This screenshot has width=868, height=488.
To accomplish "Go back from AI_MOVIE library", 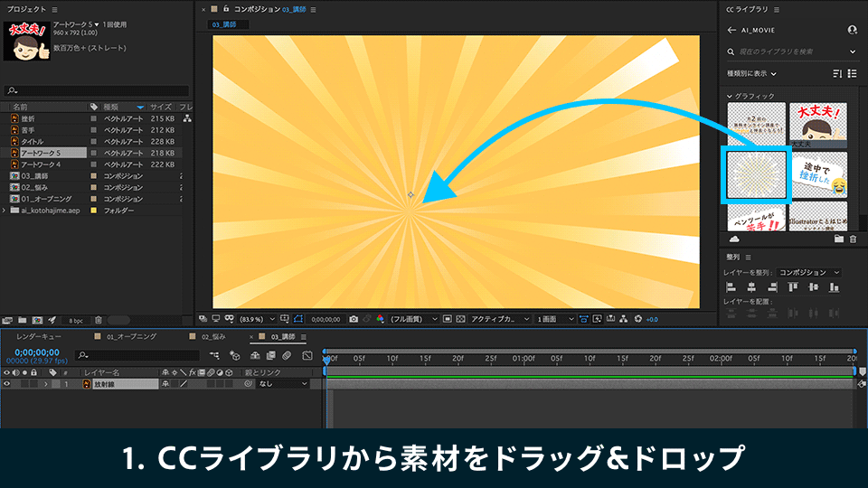I will (731, 30).
